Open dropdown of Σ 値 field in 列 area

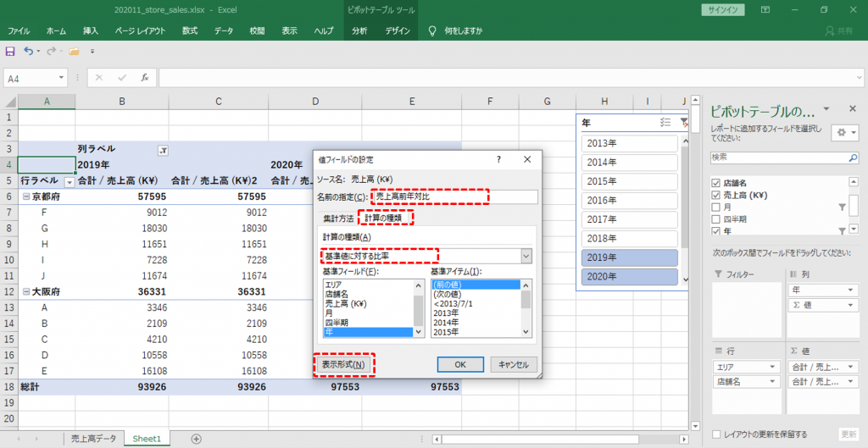850,306
